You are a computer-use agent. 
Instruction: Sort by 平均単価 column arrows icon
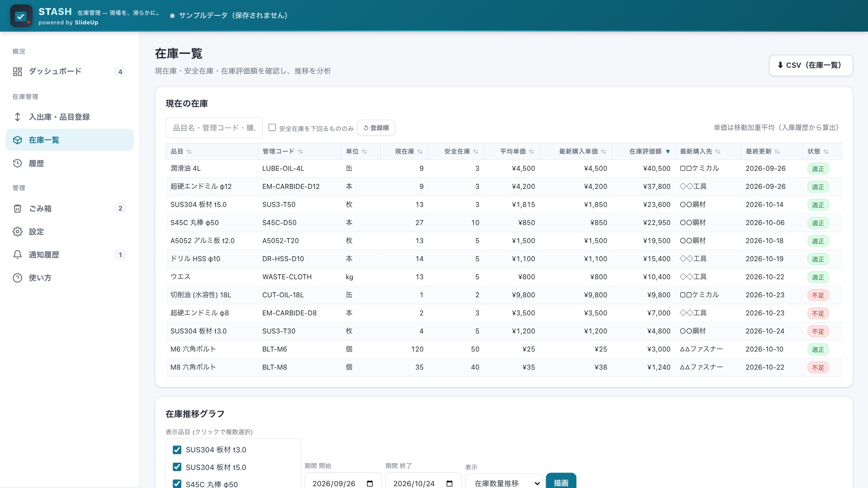click(x=531, y=152)
